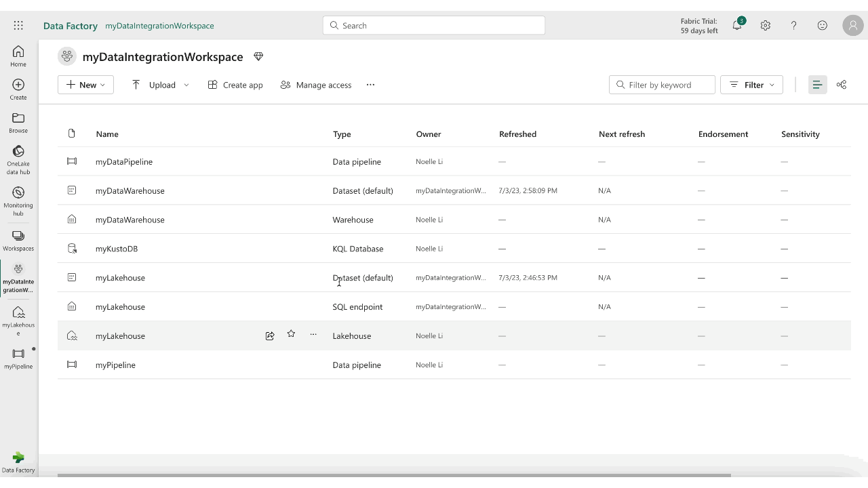Switch to lineage view
This screenshot has width=868, height=488.
(x=842, y=85)
